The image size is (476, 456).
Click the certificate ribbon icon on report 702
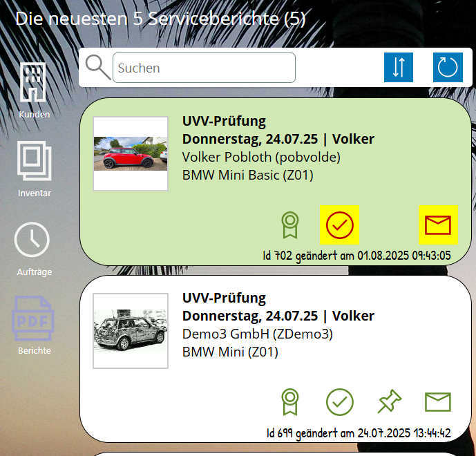point(290,225)
